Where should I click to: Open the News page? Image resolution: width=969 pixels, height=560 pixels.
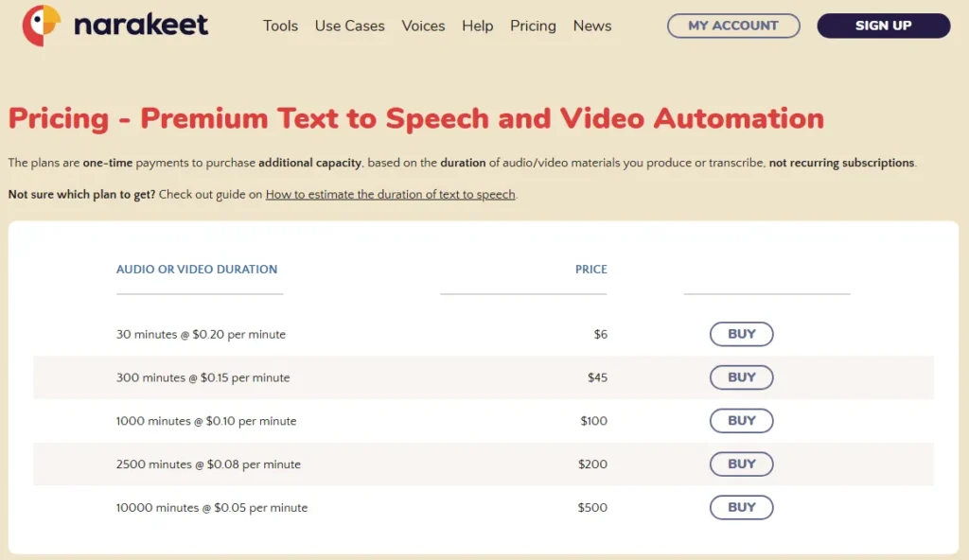(x=592, y=26)
